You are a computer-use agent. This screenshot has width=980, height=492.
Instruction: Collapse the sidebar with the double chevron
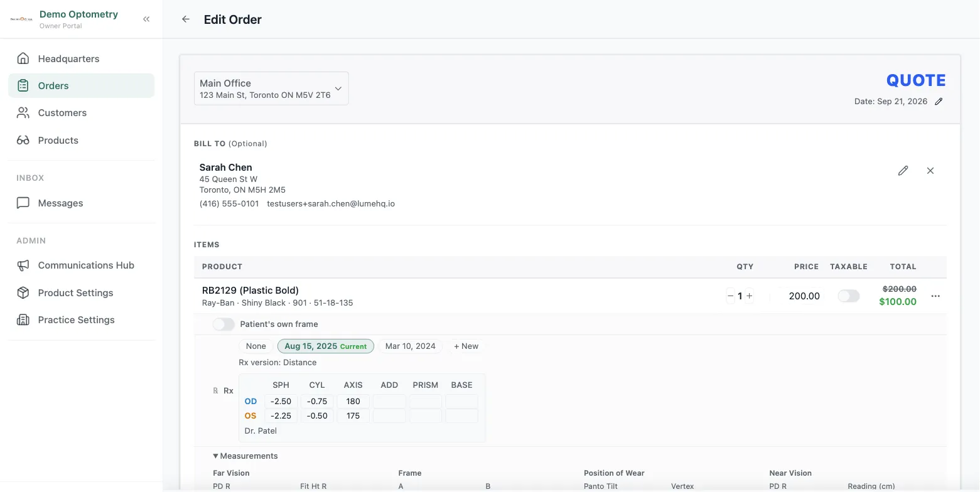coord(146,19)
